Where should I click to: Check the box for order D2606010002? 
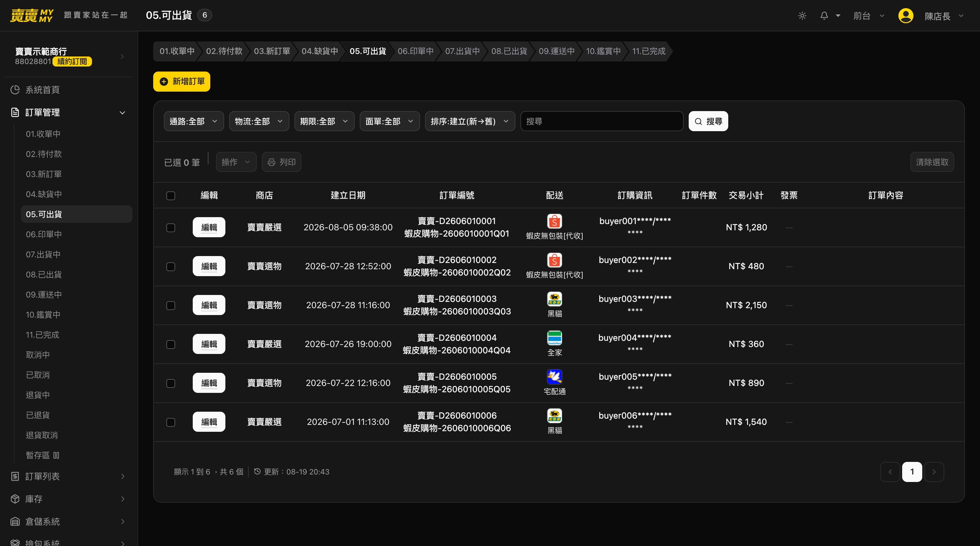pyautogui.click(x=171, y=266)
